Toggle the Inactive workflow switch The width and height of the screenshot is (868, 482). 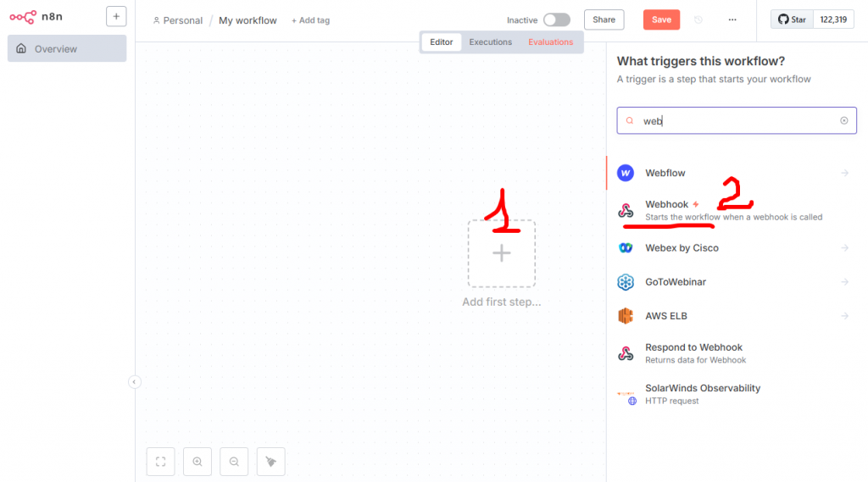[556, 20]
